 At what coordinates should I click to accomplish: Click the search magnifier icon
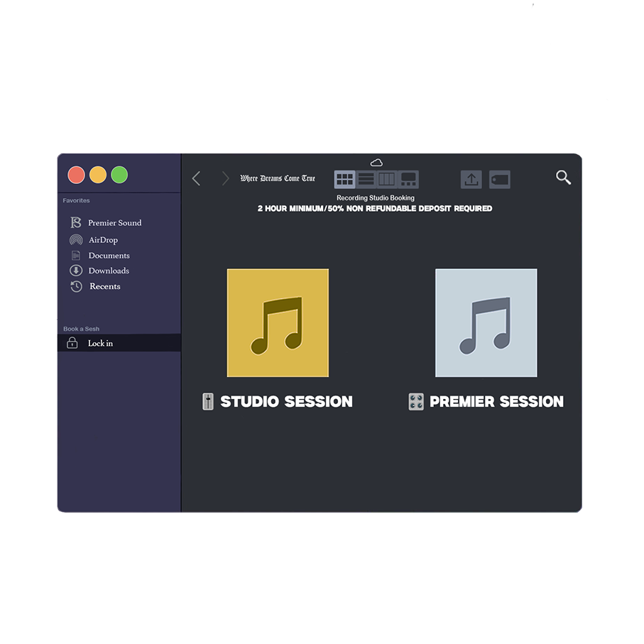(563, 178)
